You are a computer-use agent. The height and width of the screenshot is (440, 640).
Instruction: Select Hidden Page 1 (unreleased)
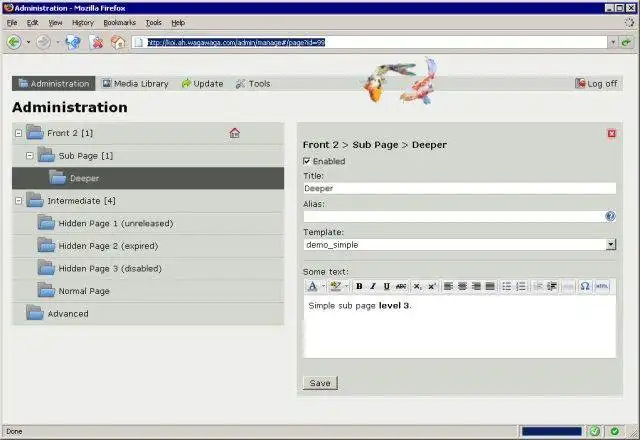click(x=116, y=223)
